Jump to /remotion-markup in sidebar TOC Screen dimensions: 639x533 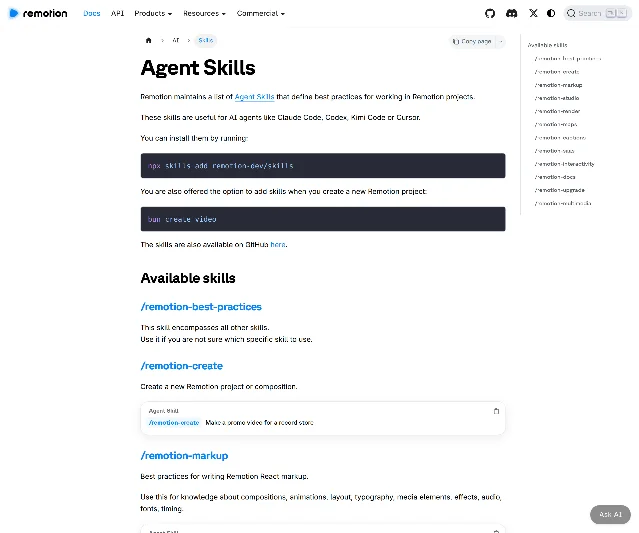[558, 85]
